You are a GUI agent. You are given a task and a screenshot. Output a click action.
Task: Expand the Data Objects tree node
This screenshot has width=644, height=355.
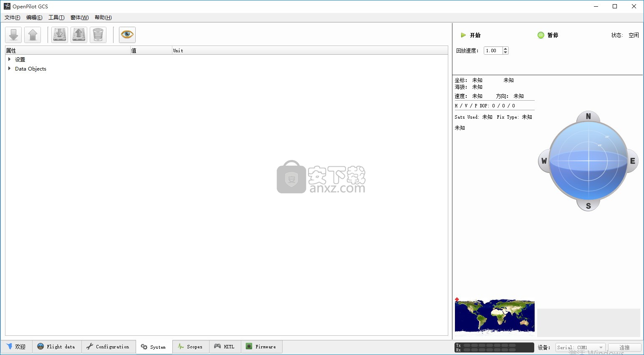9,68
